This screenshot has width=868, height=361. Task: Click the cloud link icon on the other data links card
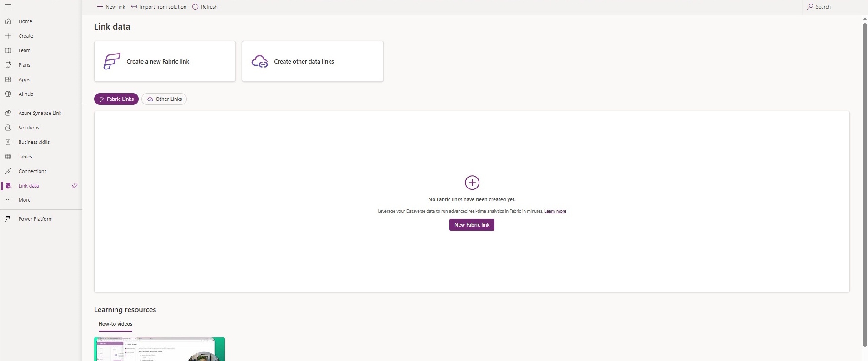(260, 61)
